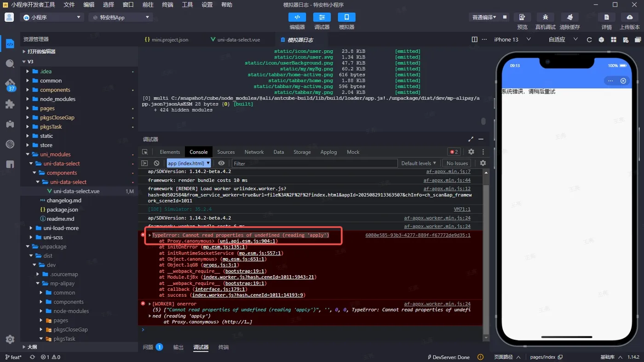Viewport: 644px width, 362px height.
Task: Select the changelog.md file
Action: point(64,200)
